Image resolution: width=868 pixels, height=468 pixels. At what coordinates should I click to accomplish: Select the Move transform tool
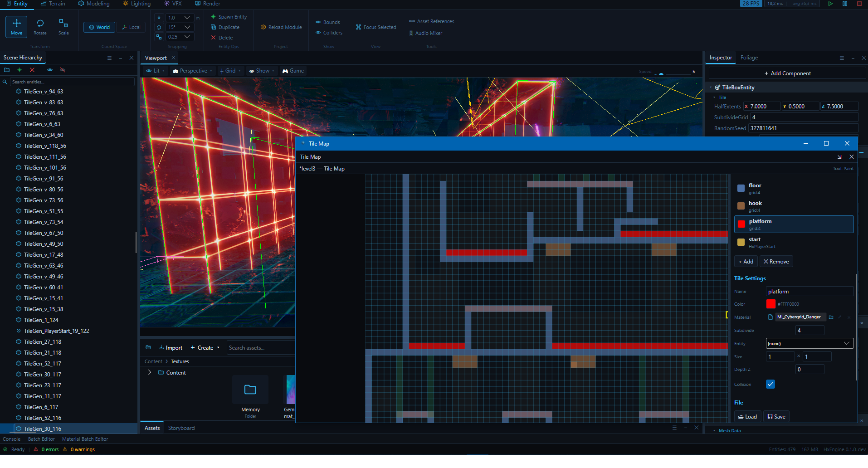pyautogui.click(x=16, y=27)
